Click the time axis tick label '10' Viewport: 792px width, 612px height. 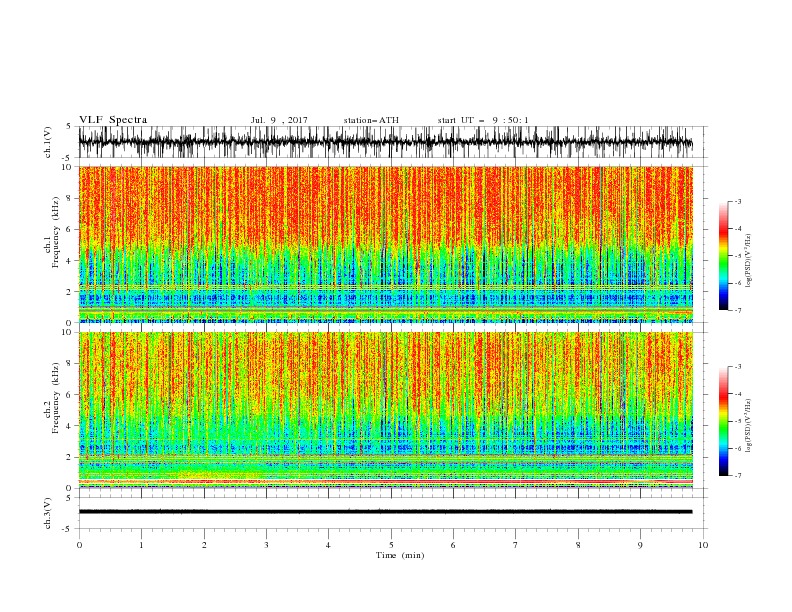pos(703,545)
